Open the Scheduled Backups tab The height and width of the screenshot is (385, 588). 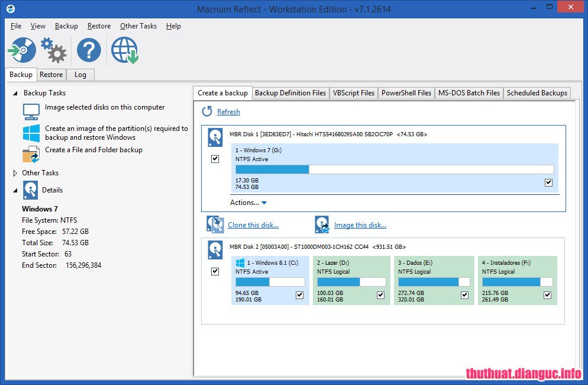(x=537, y=93)
